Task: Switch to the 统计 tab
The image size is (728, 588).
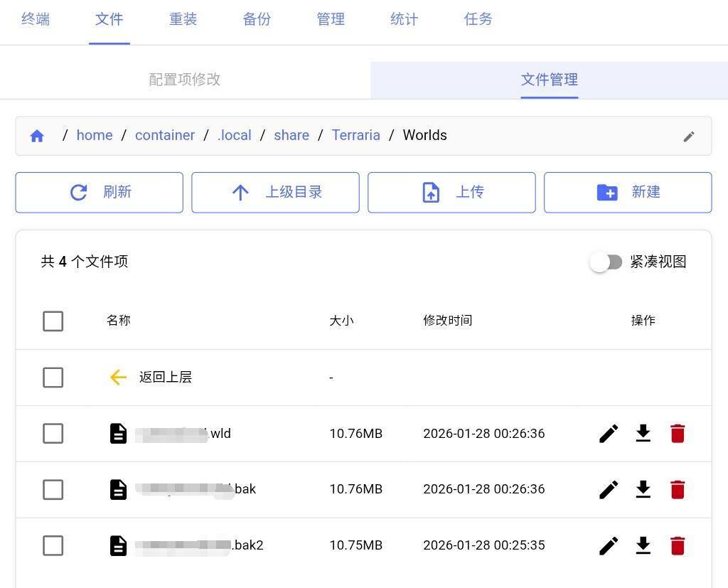Action: tap(405, 19)
